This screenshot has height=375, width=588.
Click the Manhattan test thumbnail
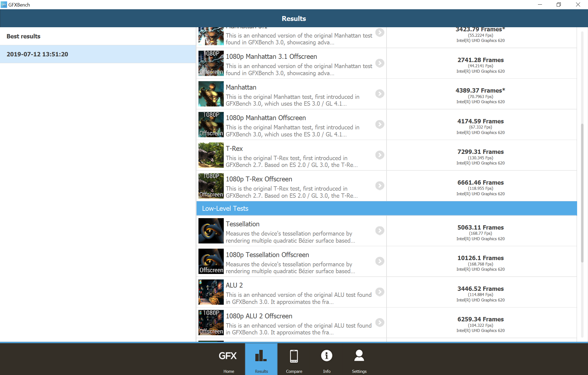point(211,94)
